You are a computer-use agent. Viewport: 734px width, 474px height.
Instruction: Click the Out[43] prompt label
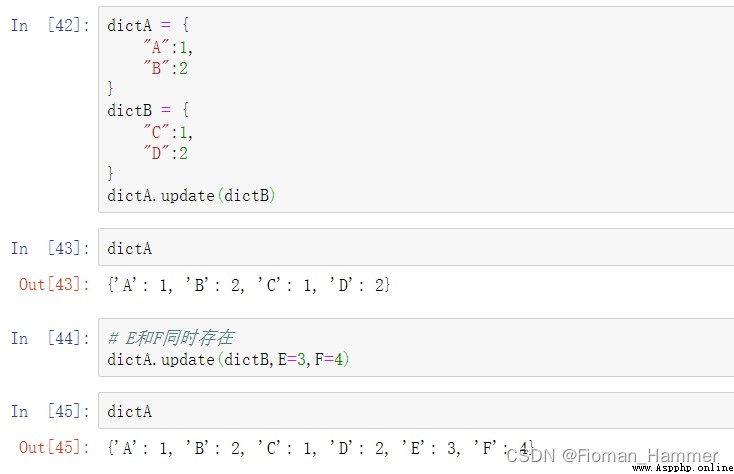[54, 284]
